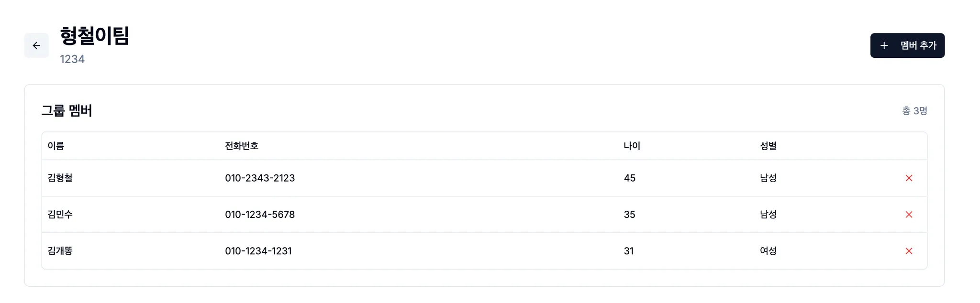Click the 성별 column header

point(768,146)
